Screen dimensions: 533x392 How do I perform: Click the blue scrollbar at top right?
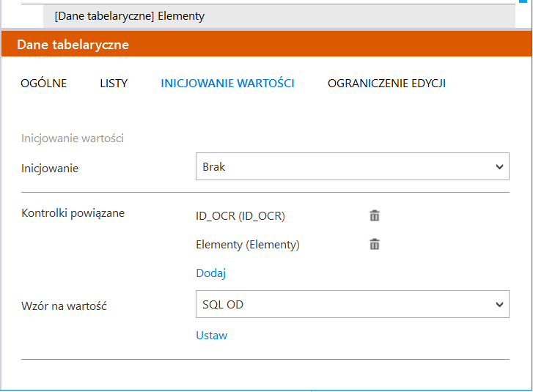point(523,2)
